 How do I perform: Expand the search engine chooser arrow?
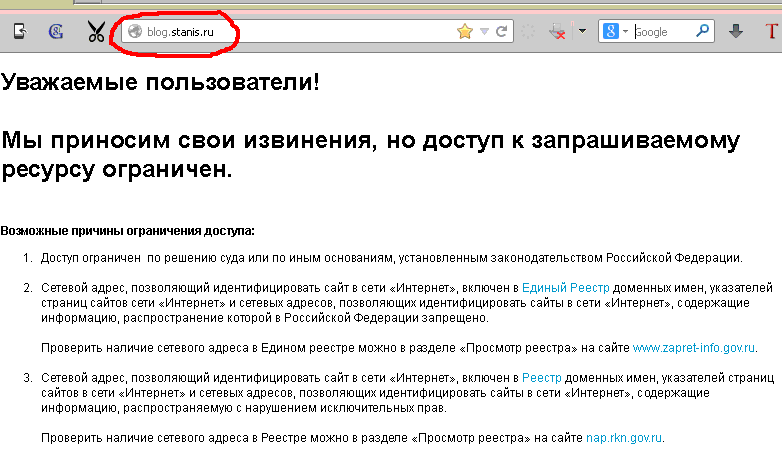(x=625, y=32)
